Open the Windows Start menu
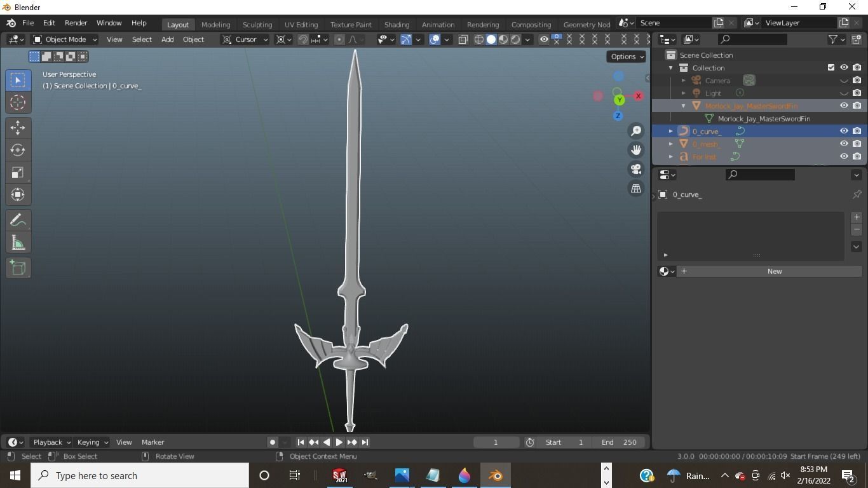The height and width of the screenshot is (488, 868). pyautogui.click(x=15, y=475)
